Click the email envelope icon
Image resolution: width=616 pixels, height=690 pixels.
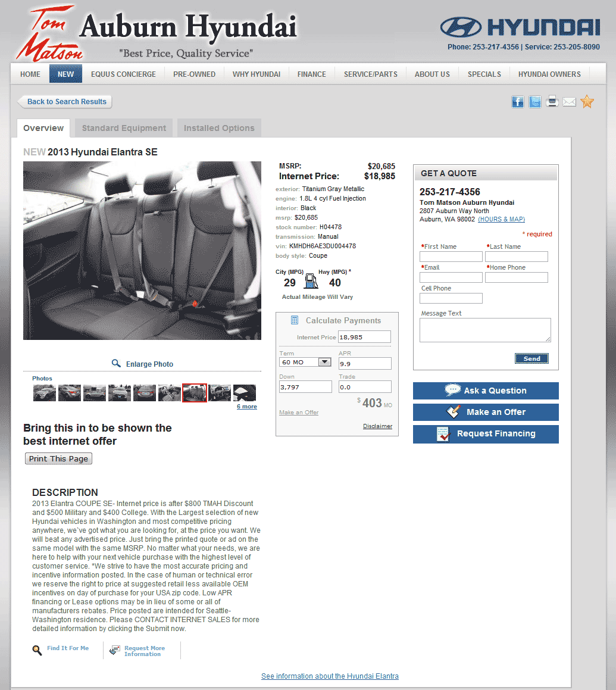pos(570,102)
